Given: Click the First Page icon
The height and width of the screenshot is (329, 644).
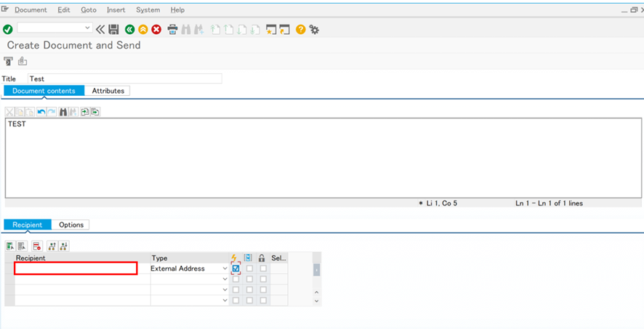Looking at the screenshot, I should tap(215, 29).
